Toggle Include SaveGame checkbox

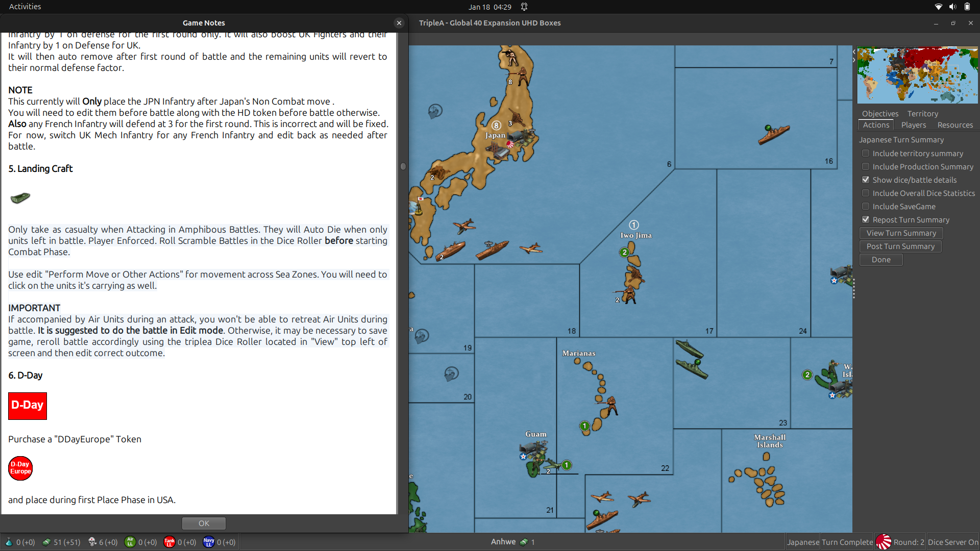[x=866, y=206]
